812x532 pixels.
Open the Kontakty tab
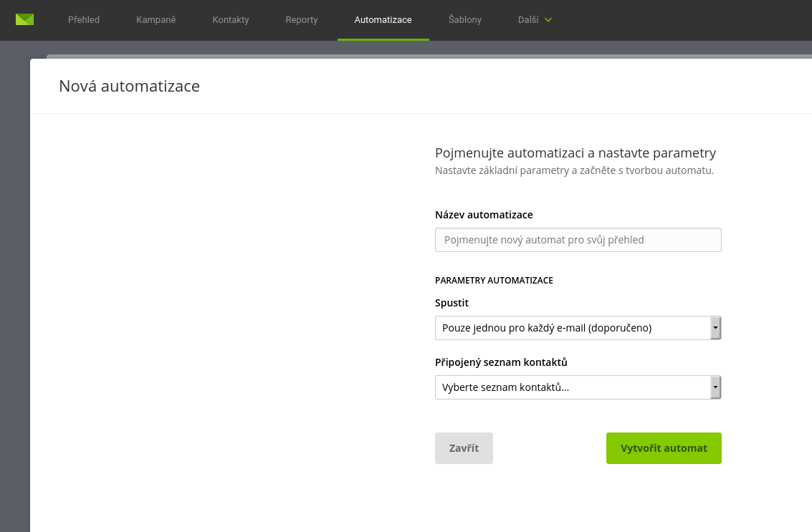coord(231,19)
